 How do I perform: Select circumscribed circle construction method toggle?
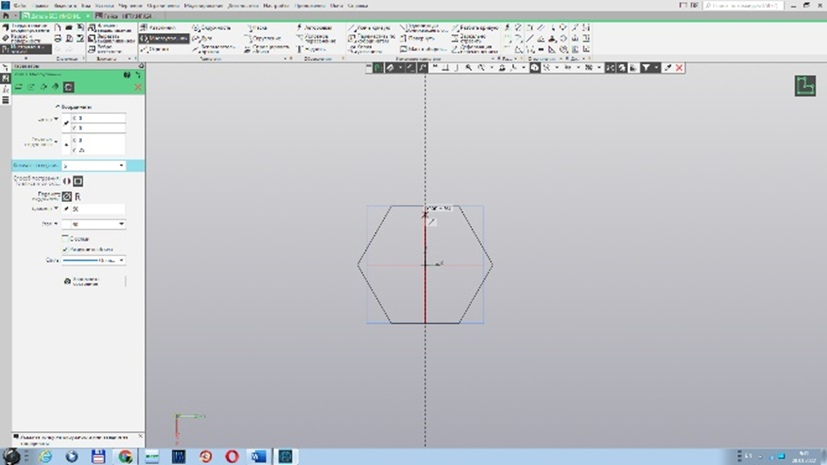[x=78, y=181]
